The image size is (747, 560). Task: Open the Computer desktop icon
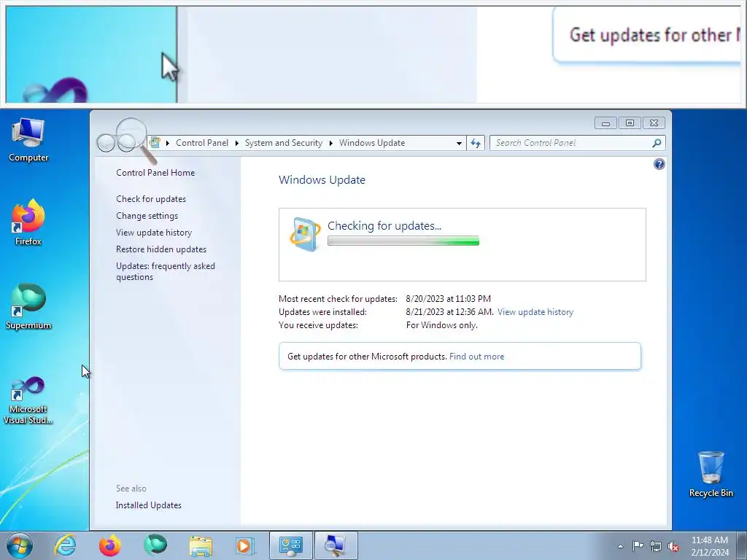coord(28,139)
